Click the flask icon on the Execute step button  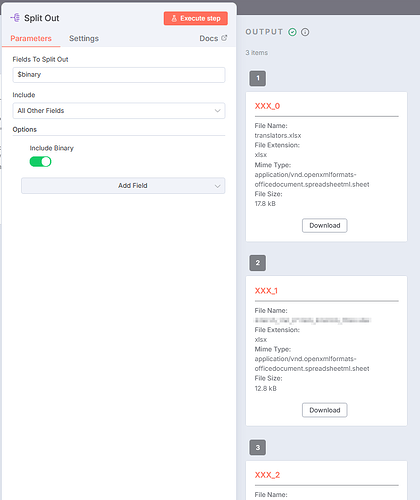(174, 18)
